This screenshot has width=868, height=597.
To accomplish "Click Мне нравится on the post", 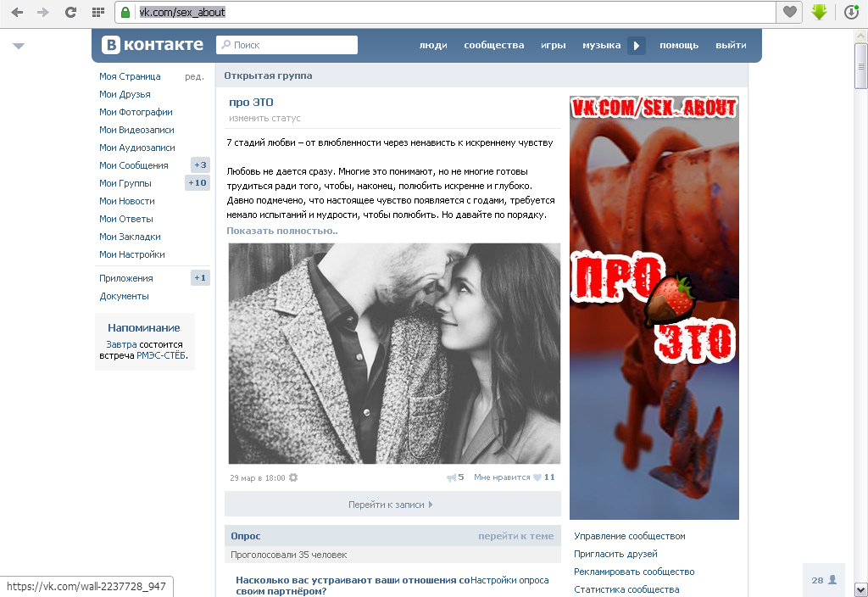I will click(x=502, y=477).
